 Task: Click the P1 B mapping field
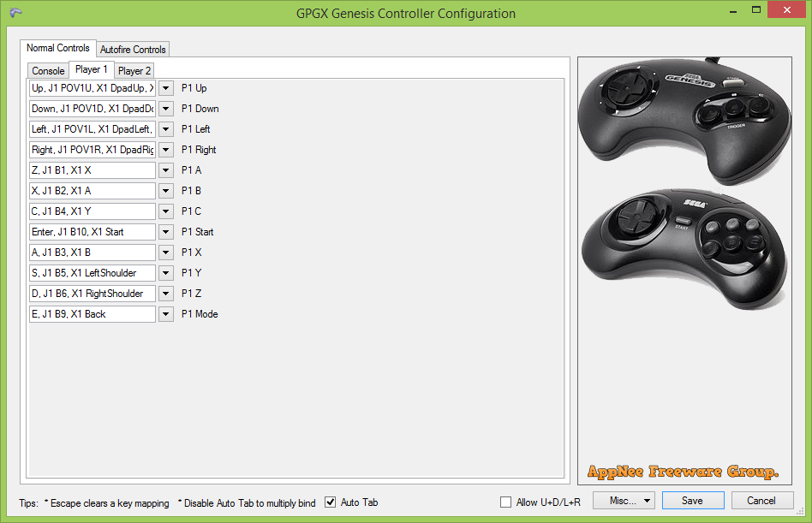point(93,191)
